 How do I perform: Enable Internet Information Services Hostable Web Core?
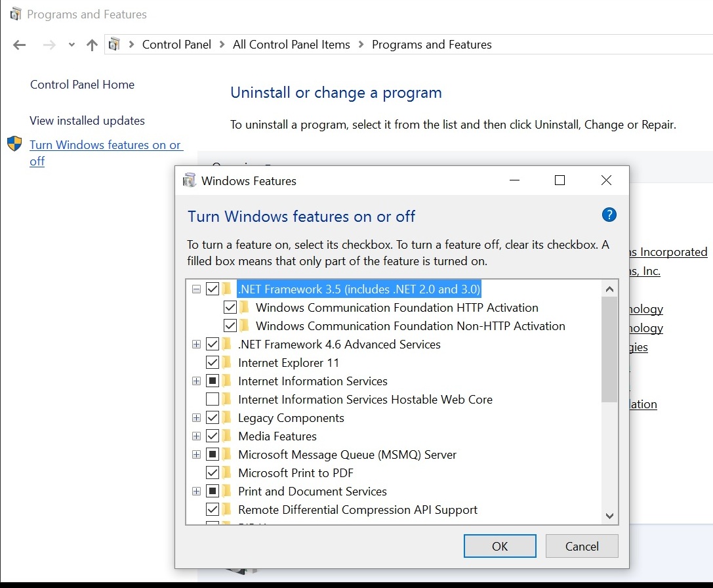click(x=213, y=399)
